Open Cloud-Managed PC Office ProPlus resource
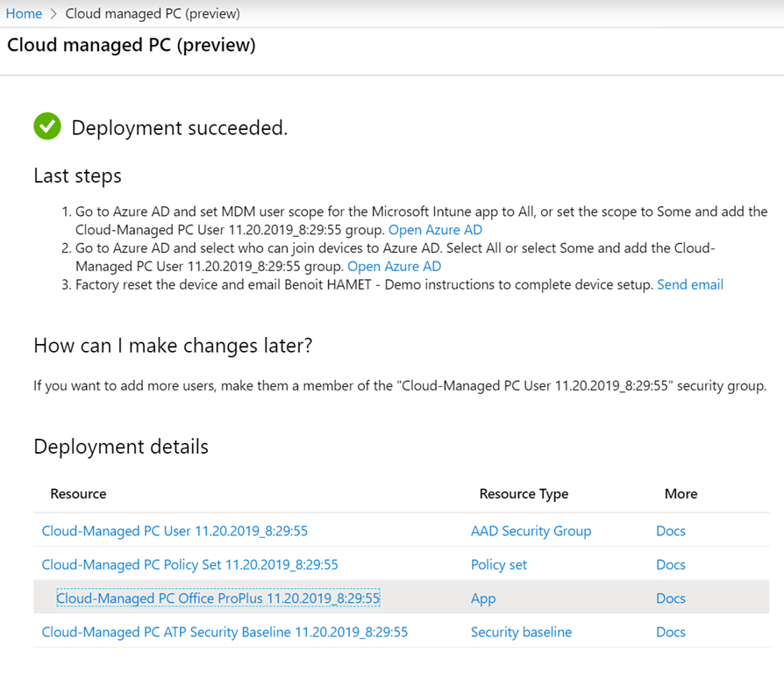Viewport: 784px width, 674px height. [217, 599]
